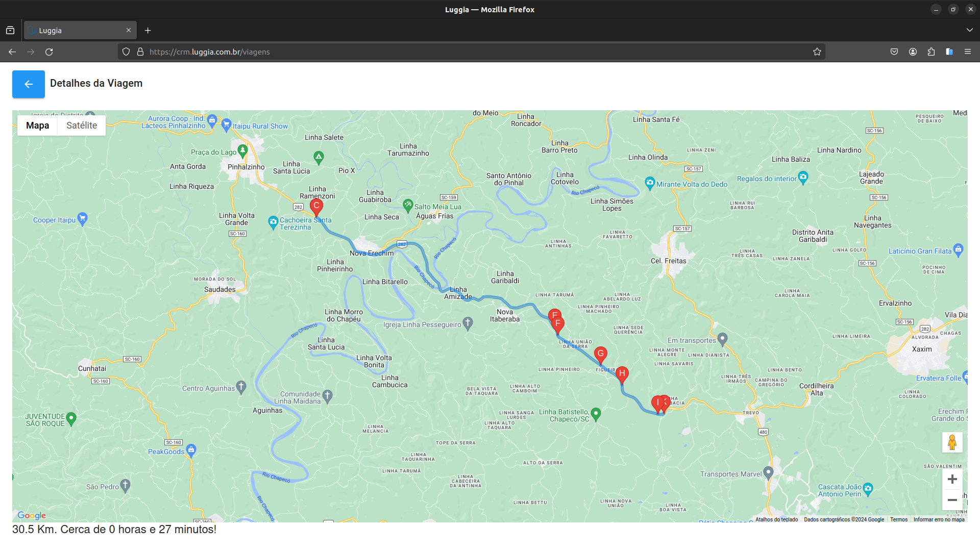Click route marker H near Figueira

(622, 375)
